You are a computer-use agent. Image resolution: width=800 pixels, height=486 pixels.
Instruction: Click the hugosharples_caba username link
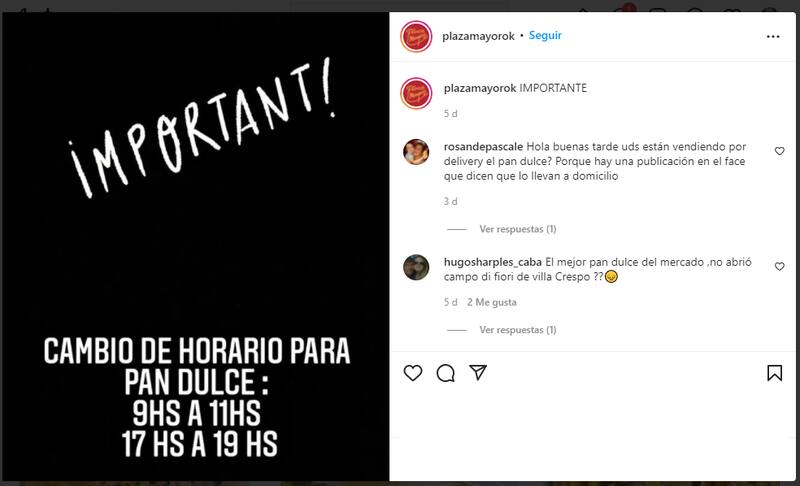coord(492,262)
